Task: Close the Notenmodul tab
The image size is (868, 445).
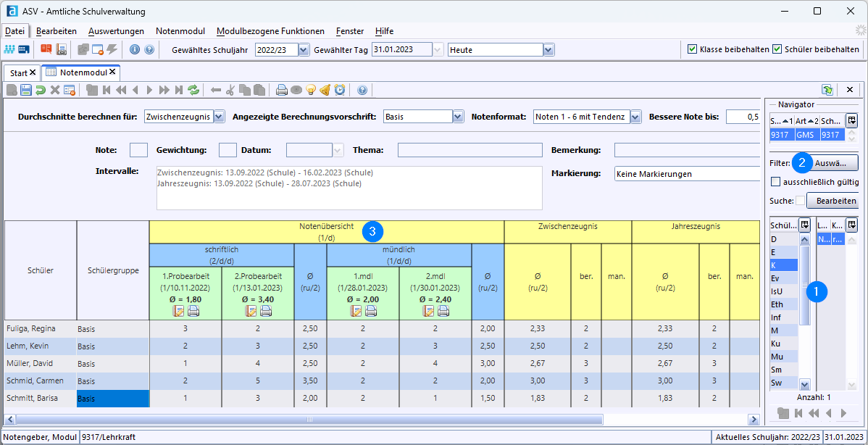Action: point(112,72)
